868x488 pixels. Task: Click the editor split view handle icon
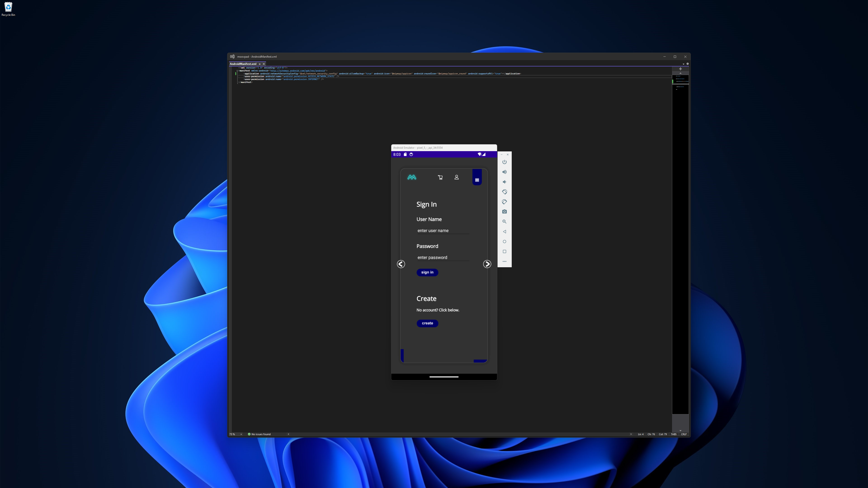point(680,69)
